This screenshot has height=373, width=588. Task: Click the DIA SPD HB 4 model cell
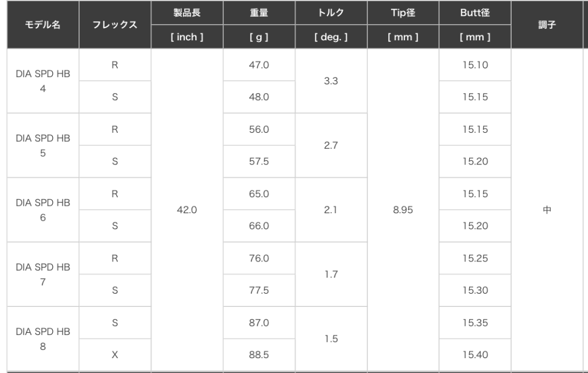tap(42, 81)
